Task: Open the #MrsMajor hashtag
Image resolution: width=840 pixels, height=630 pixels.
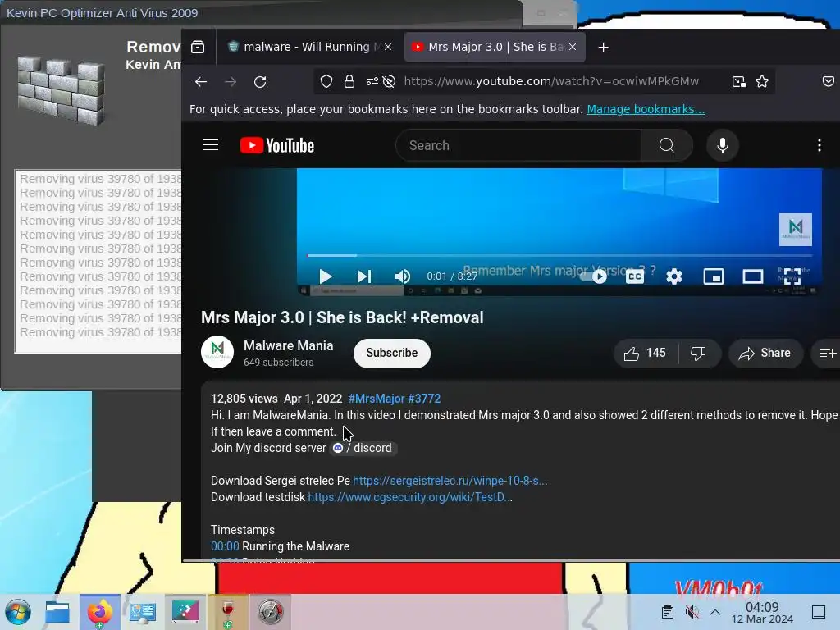Action: (376, 399)
